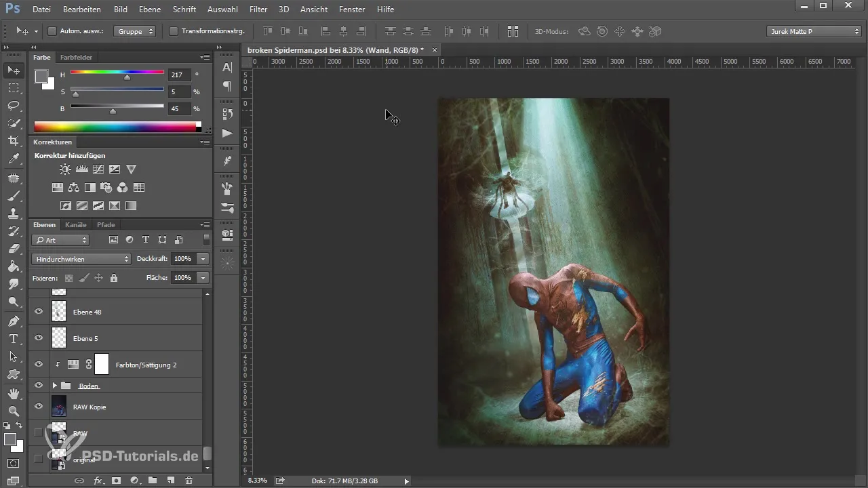
Task: Select the Rectangular Marquee tool
Action: (x=13, y=88)
